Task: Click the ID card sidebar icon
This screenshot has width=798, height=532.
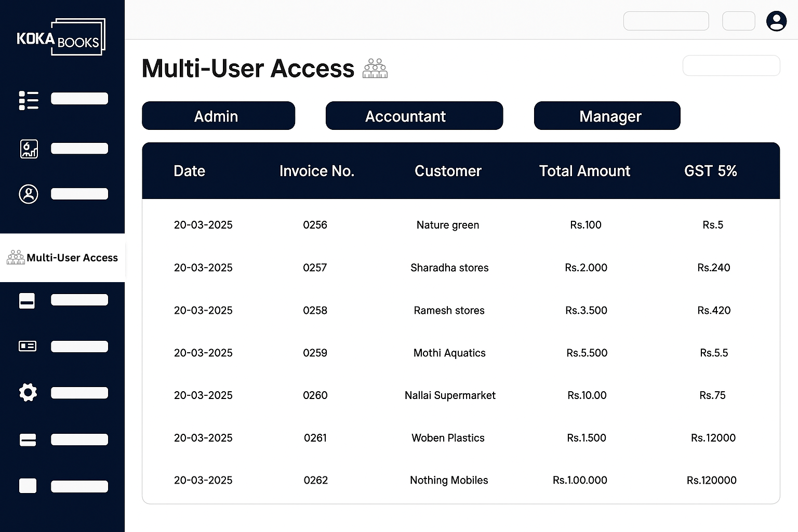Action: coord(28,346)
